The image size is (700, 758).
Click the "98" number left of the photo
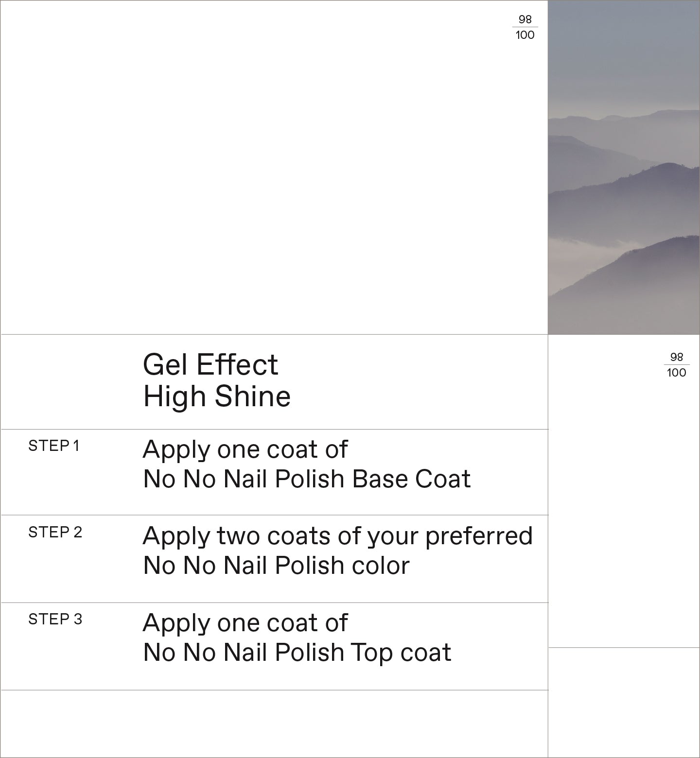click(x=525, y=19)
